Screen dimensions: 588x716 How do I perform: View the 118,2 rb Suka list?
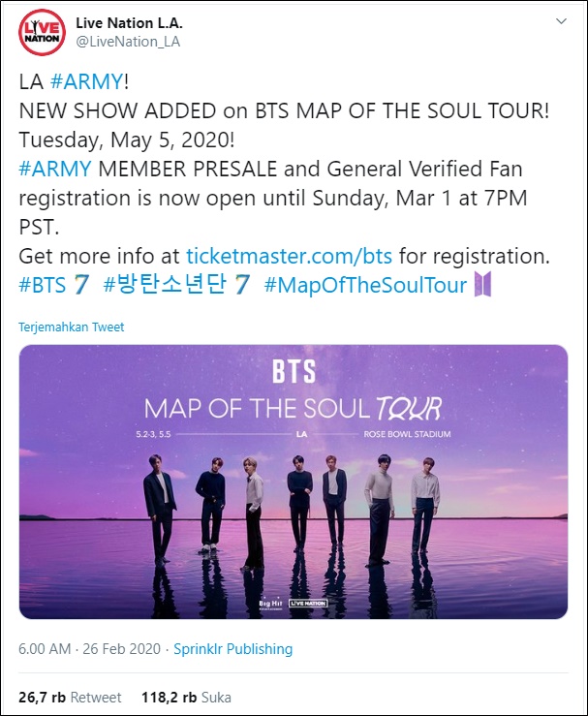pos(186,698)
